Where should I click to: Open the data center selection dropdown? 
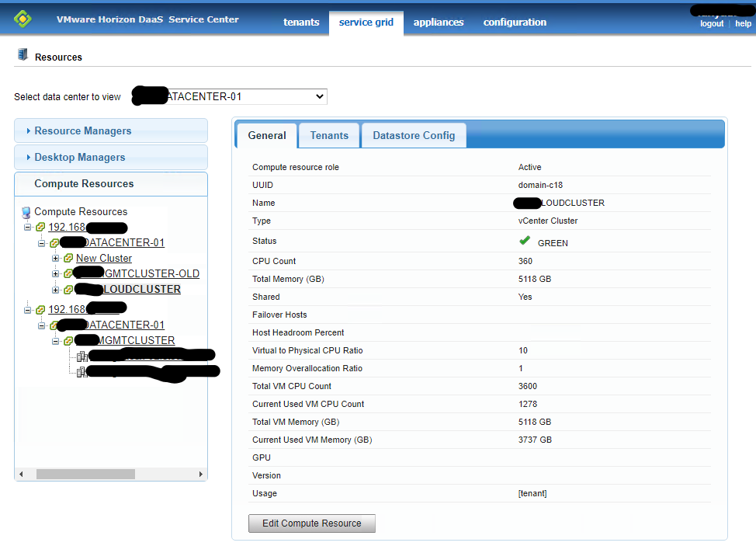coord(230,96)
